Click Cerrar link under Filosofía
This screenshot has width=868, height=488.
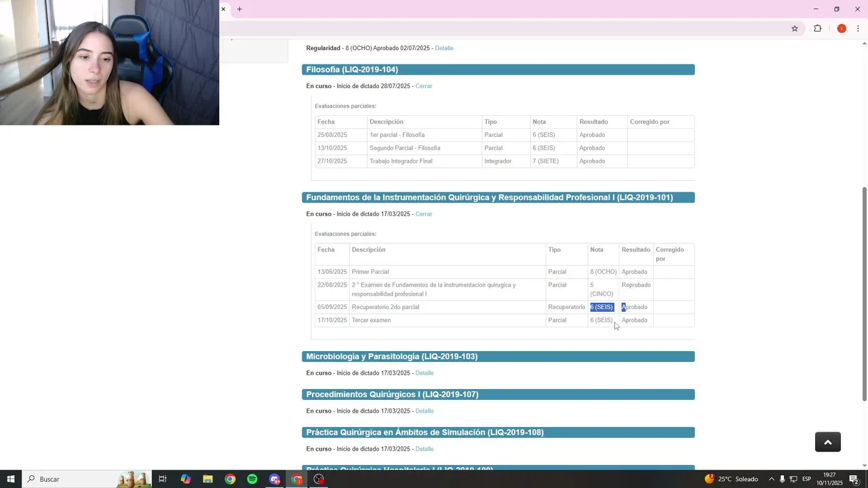[x=424, y=86]
